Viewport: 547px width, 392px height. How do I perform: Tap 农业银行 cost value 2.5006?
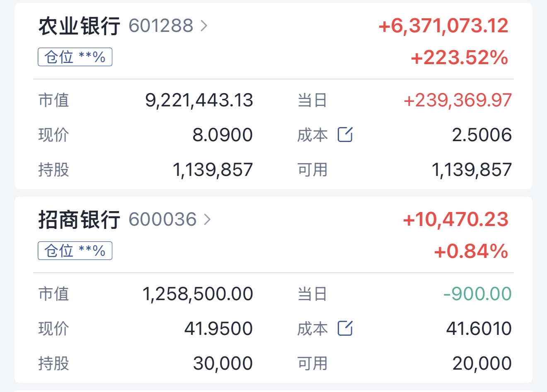point(482,135)
